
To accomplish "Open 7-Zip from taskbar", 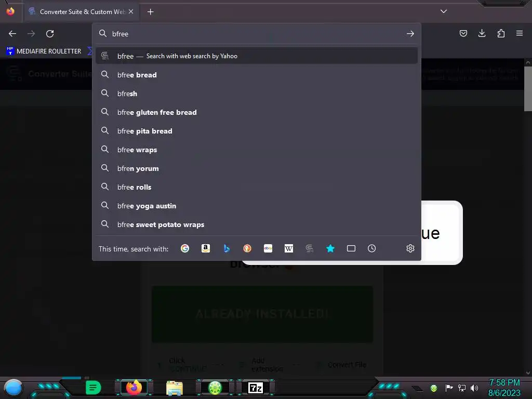I will tap(256, 388).
